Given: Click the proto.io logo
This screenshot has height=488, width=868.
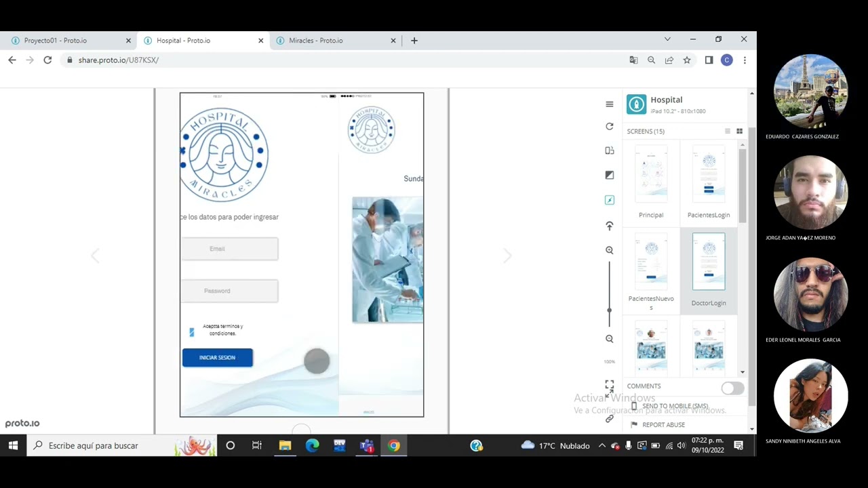Looking at the screenshot, I should pos(22,423).
